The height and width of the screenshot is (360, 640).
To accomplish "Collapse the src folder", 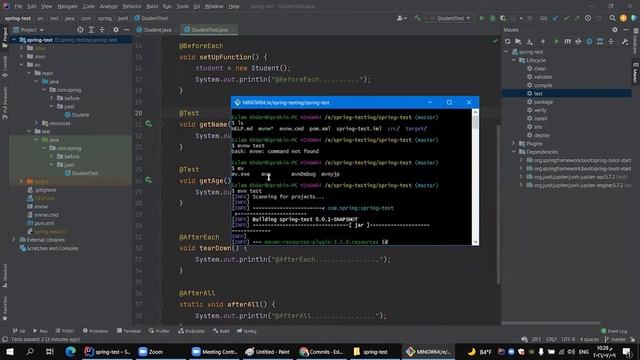I will [21, 64].
